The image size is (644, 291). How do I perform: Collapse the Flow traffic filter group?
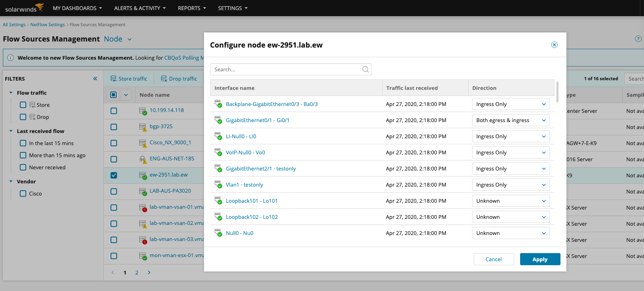coord(11,93)
